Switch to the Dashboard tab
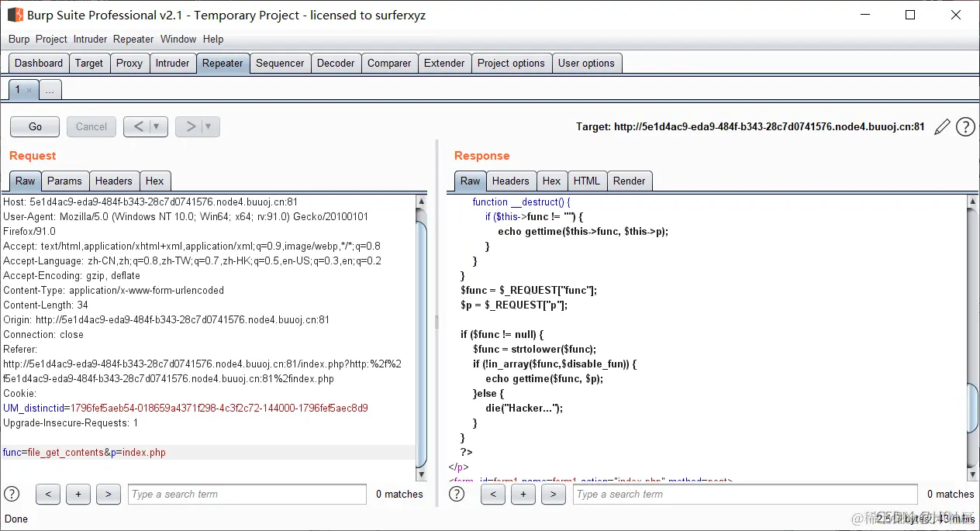The width and height of the screenshot is (980, 531). pos(39,63)
